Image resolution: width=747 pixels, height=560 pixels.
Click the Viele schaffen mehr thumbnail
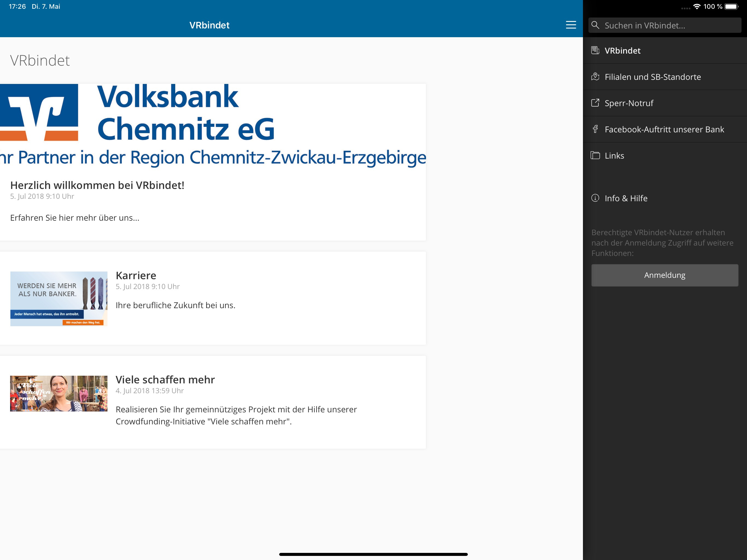point(59,393)
